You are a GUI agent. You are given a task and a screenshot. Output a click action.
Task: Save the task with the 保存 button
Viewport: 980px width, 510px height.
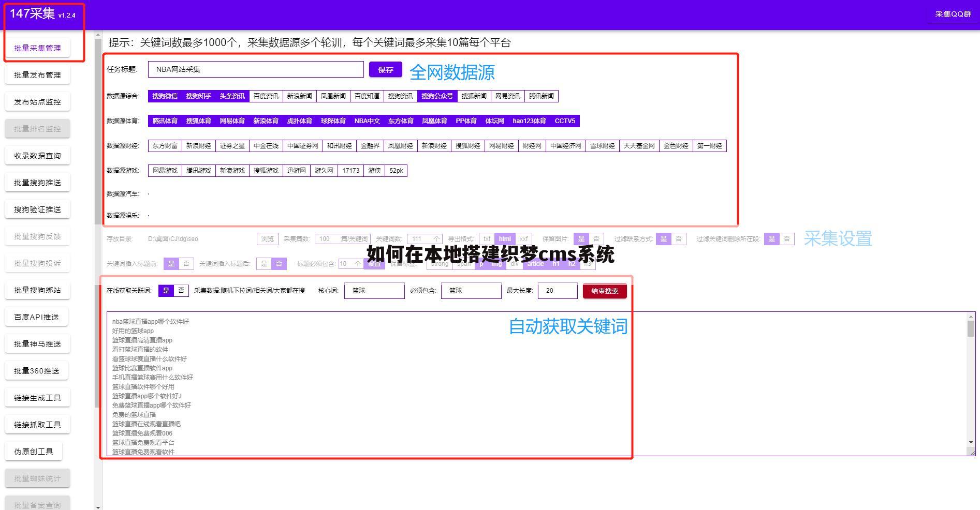click(x=385, y=69)
